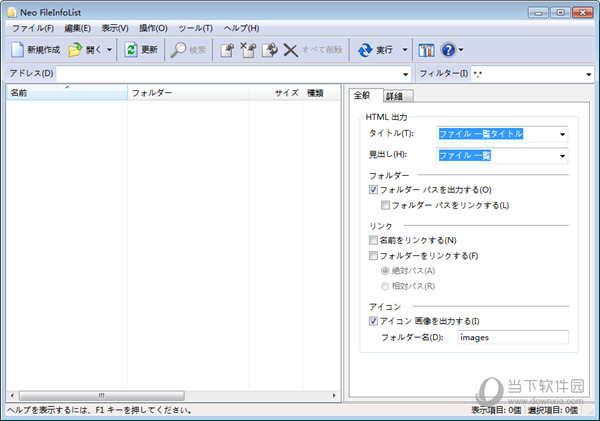Uncheck フォルダー パスを出力する(O)
The height and width of the screenshot is (421, 600).
[x=373, y=189]
